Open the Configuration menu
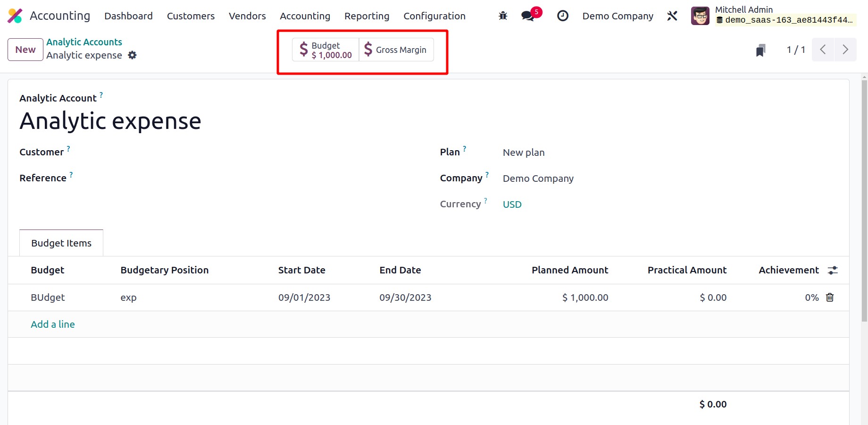This screenshot has height=425, width=868. point(434,16)
